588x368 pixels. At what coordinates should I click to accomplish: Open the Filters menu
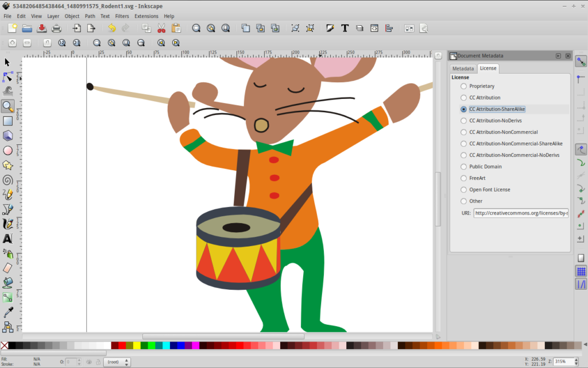(122, 16)
